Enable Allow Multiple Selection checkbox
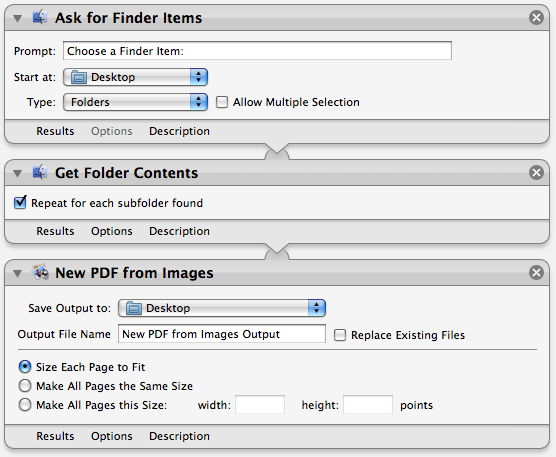Image resolution: width=556 pixels, height=457 pixels. (x=222, y=102)
